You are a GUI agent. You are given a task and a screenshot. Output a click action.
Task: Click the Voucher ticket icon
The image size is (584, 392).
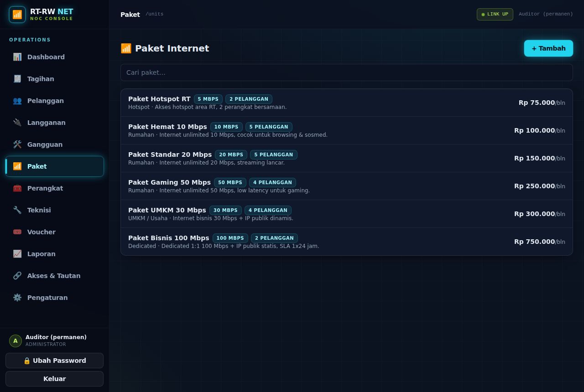(x=17, y=232)
